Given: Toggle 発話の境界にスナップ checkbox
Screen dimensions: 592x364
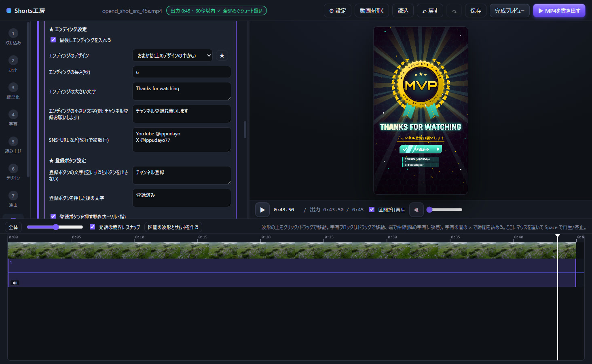Looking at the screenshot, I should click(x=92, y=227).
